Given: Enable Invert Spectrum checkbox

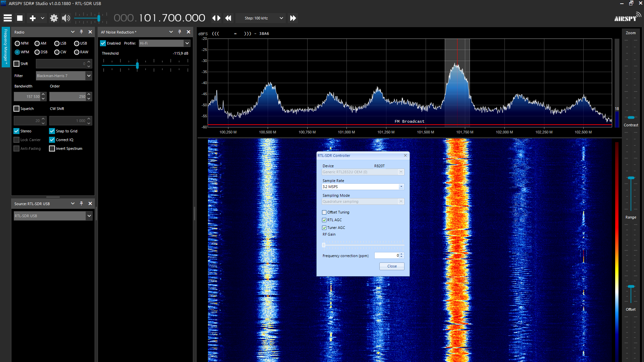Looking at the screenshot, I should coord(52,148).
